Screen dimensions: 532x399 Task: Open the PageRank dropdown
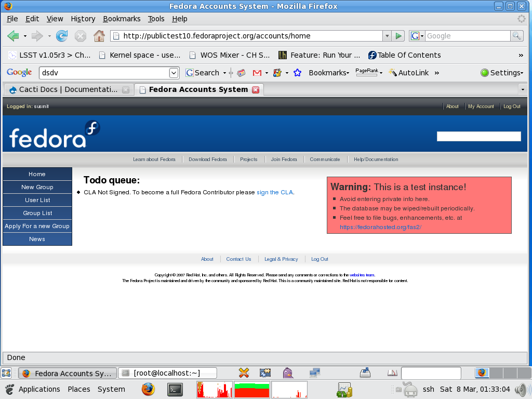coord(369,72)
